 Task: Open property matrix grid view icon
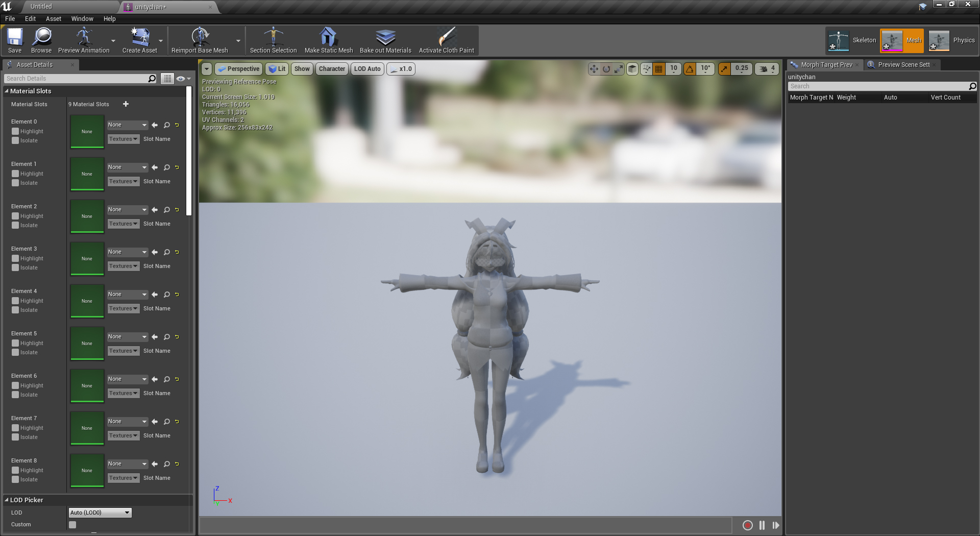(x=167, y=79)
